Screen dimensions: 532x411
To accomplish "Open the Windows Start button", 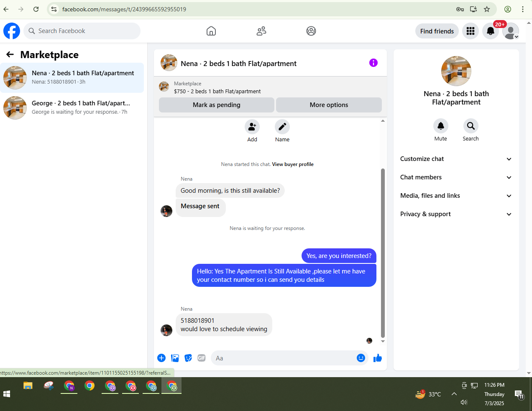I will 7,394.
